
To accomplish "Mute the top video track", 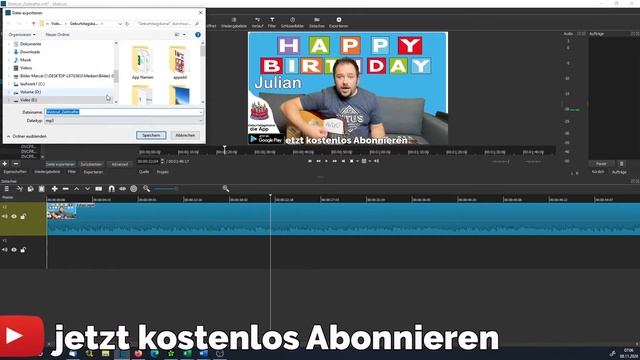I will coord(5,216).
